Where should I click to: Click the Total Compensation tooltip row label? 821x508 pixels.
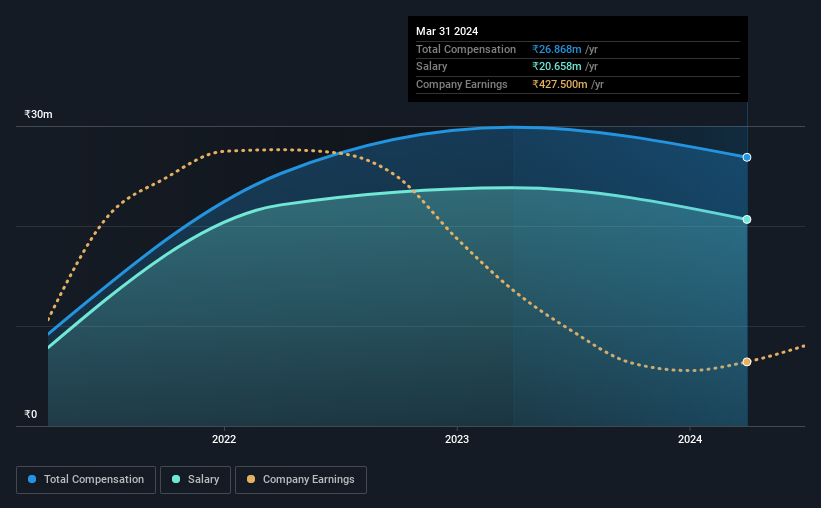pyautogui.click(x=466, y=49)
